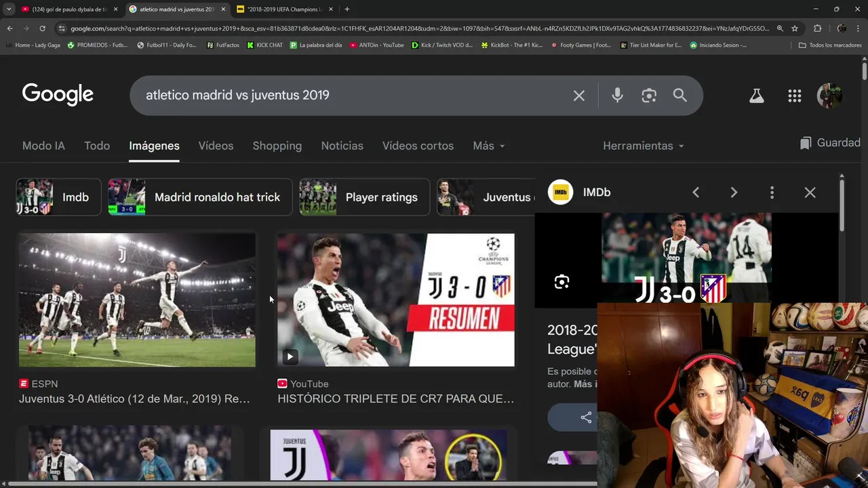Click the magnifier search button
This screenshot has height=488, width=868.
click(x=680, y=96)
